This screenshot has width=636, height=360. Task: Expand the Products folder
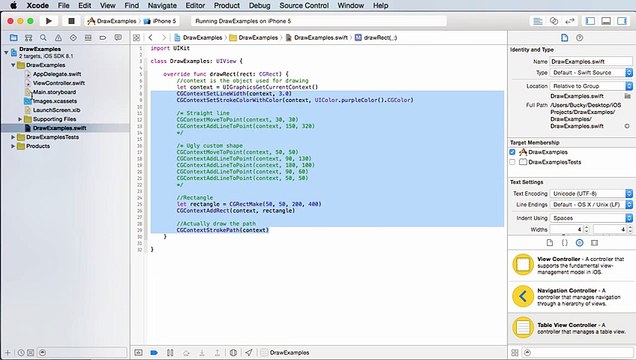tap(13, 146)
